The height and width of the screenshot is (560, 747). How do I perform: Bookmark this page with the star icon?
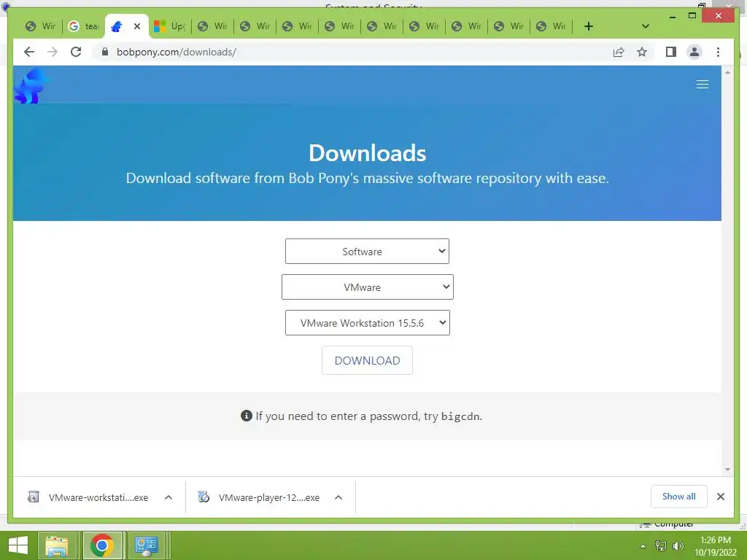point(642,52)
